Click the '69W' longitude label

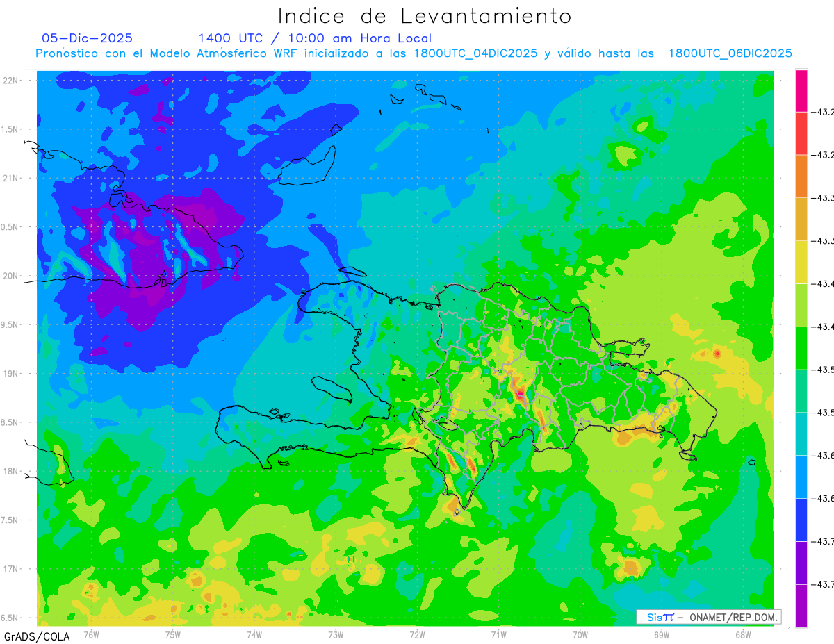[662, 634]
